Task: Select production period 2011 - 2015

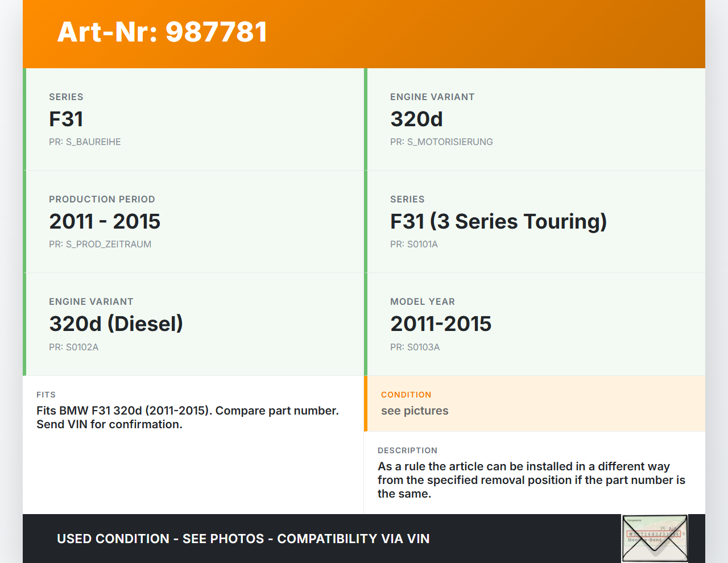Action: coord(105,222)
